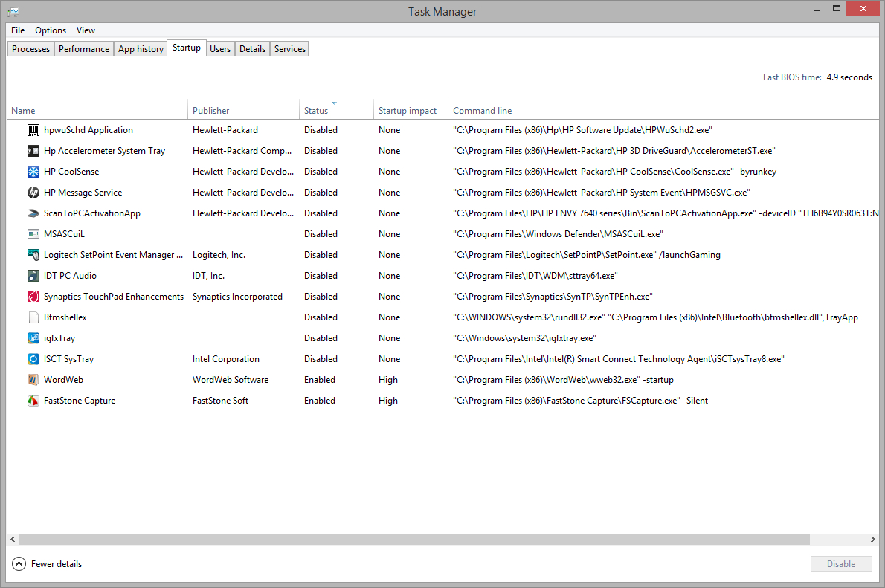Click the scrollbar right arrow
This screenshot has height=588, width=885.
pos(872,540)
